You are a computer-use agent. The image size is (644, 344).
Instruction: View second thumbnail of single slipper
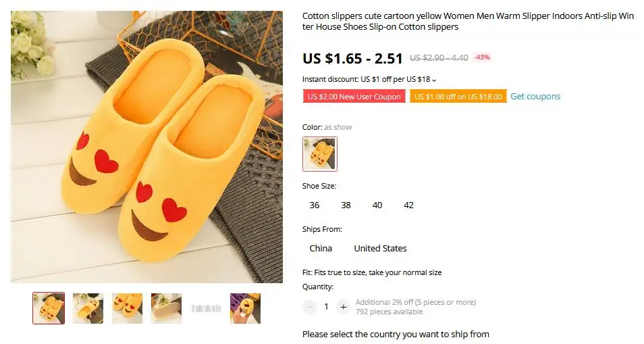88,308
